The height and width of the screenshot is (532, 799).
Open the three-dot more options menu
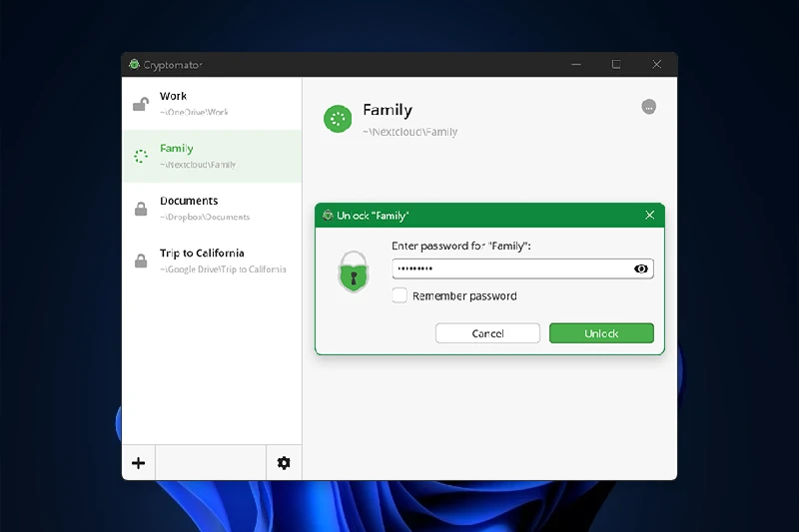tap(649, 107)
